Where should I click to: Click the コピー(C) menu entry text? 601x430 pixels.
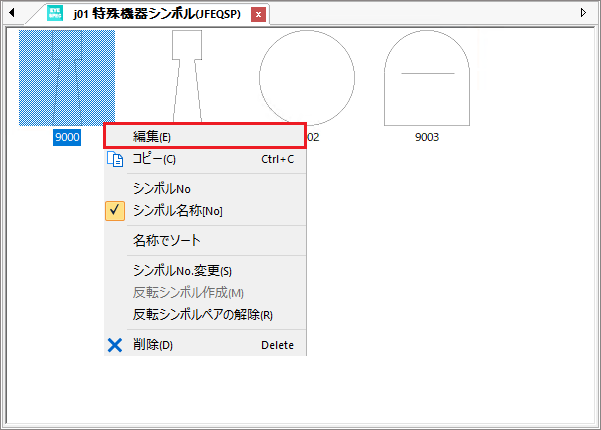(x=154, y=159)
